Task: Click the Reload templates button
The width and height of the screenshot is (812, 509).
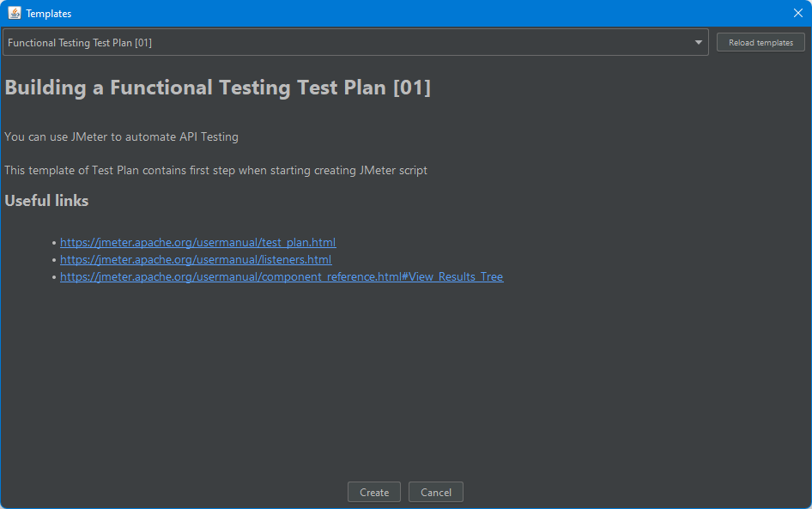Action: point(760,42)
